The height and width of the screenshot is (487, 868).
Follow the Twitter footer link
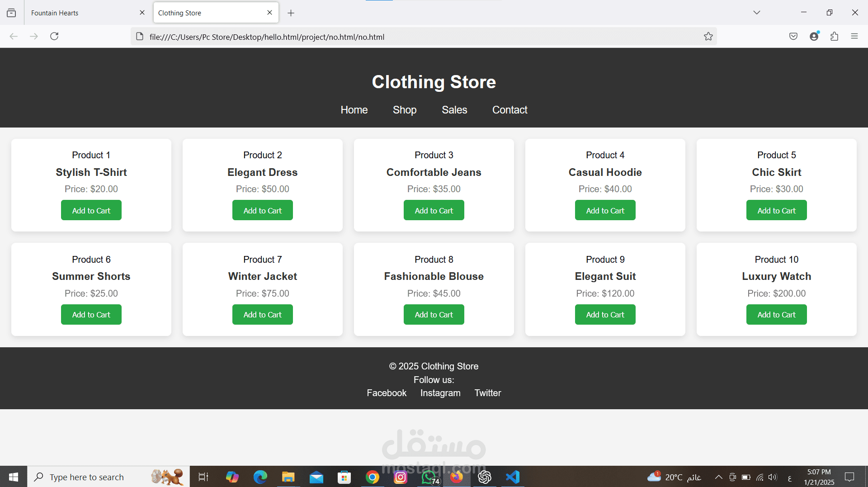click(488, 393)
